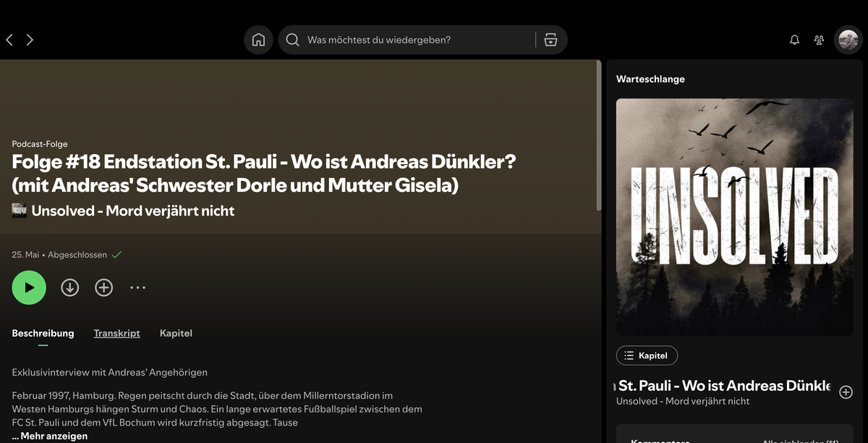Open podcast 'Unsolved - Mord verjährt nicht' link
Viewport: 868px width, 443px height.
(x=133, y=211)
